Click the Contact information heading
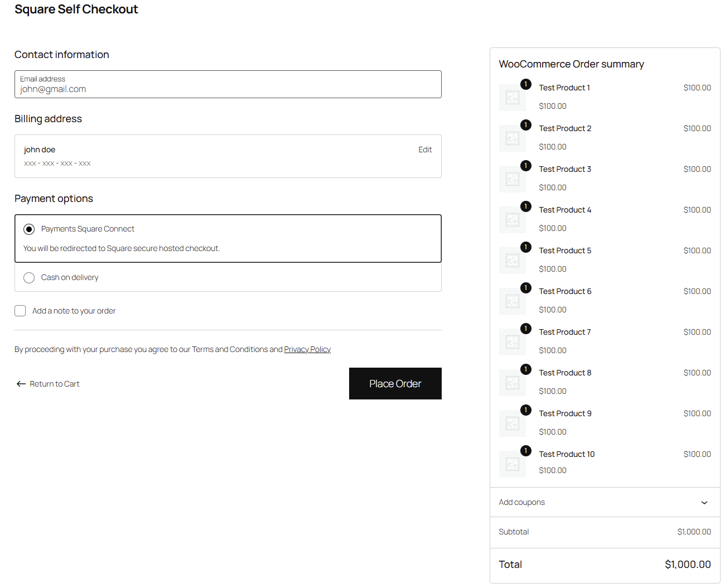Viewport: 725px width, 588px height. [x=62, y=55]
